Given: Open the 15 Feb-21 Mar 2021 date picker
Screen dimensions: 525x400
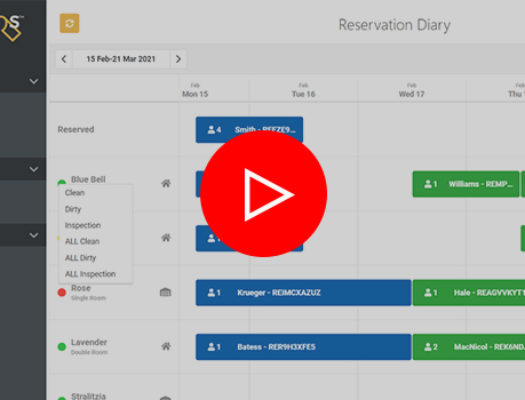Looking at the screenshot, I should point(121,59).
